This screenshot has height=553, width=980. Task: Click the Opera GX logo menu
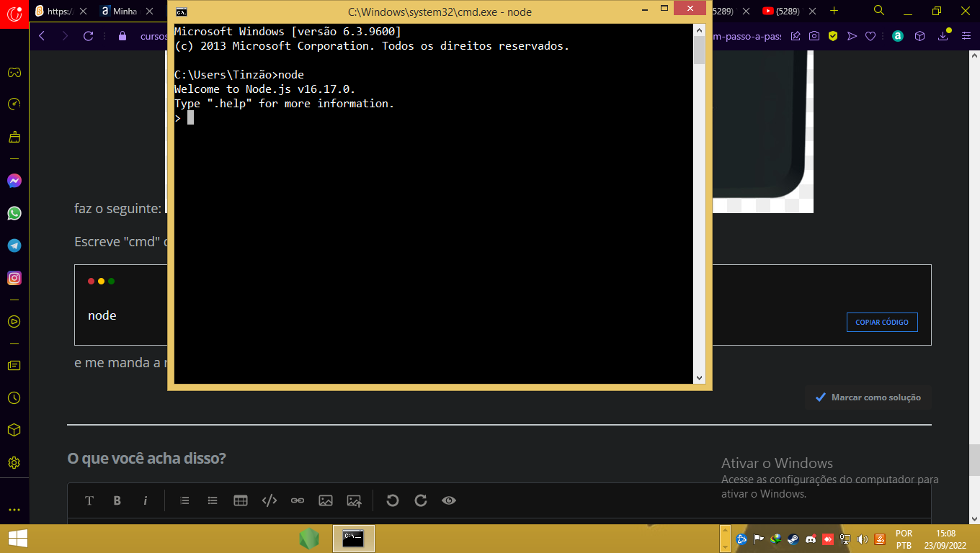pyautogui.click(x=14, y=14)
